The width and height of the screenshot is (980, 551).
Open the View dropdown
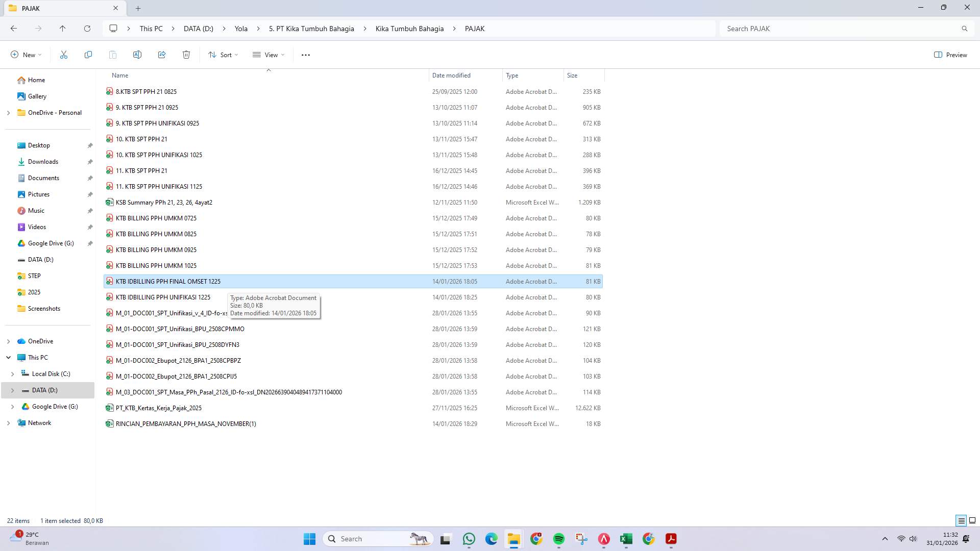268,55
